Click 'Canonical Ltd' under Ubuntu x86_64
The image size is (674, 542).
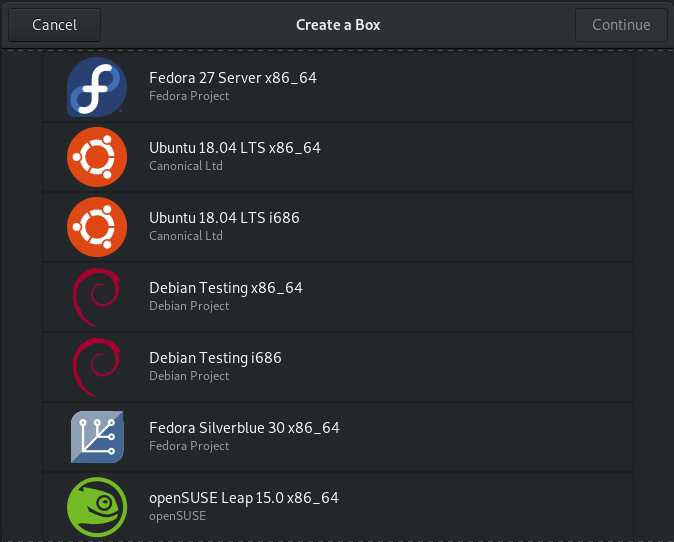[x=186, y=166]
